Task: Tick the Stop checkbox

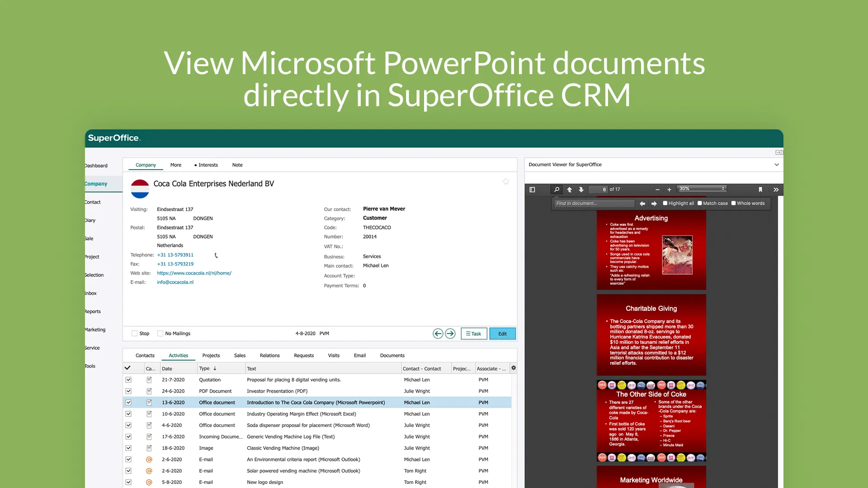Action: point(134,333)
